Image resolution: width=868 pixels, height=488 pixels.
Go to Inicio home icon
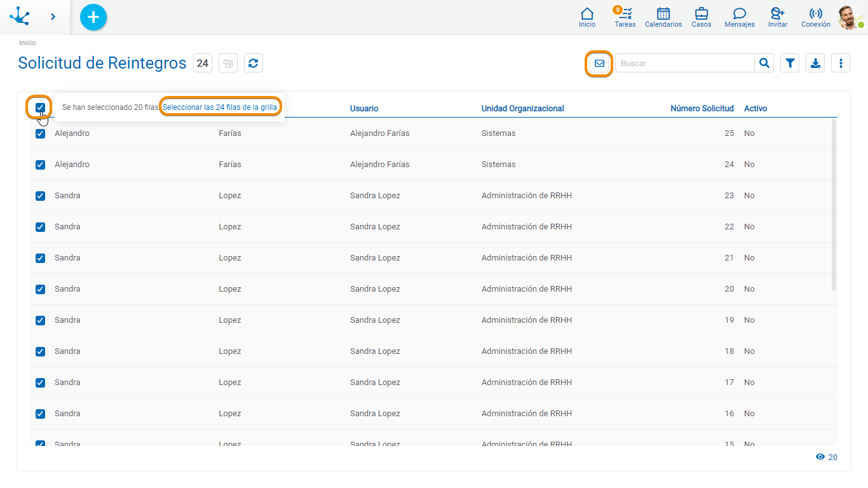(x=587, y=17)
